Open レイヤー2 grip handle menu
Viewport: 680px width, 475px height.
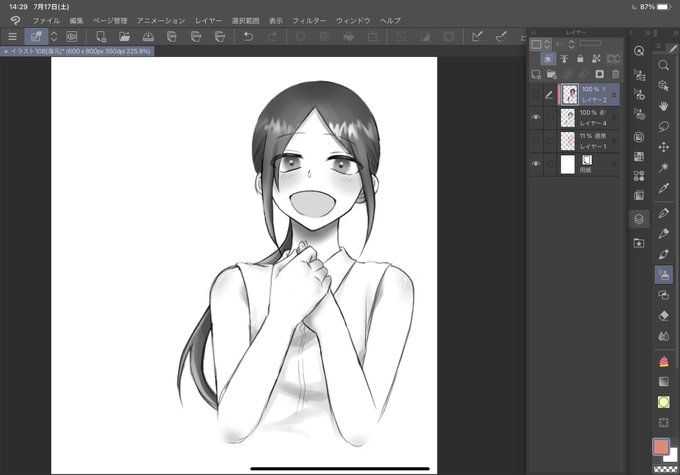614,95
